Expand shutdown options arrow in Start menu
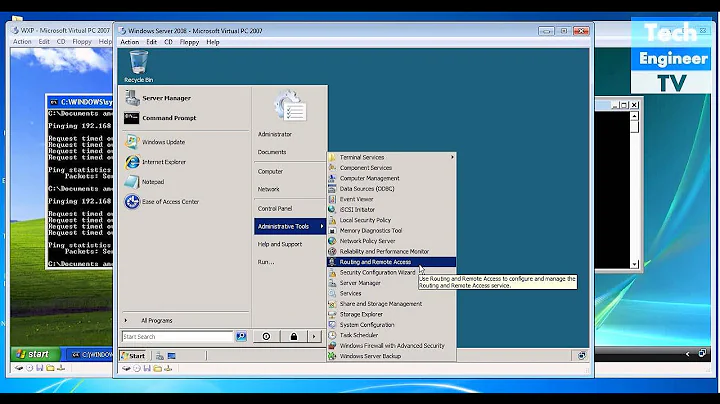720x404 pixels. coord(314,337)
